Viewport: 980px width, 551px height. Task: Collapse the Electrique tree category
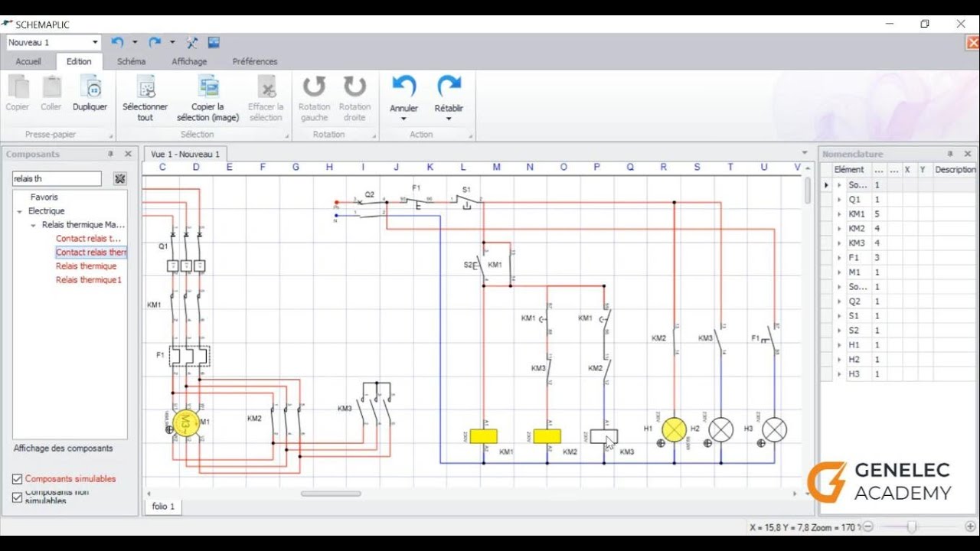click(x=19, y=211)
